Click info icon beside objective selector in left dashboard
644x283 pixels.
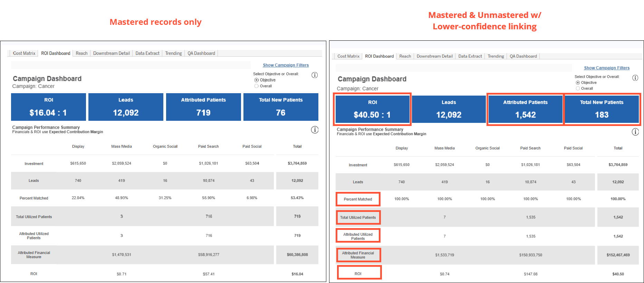[x=315, y=75]
